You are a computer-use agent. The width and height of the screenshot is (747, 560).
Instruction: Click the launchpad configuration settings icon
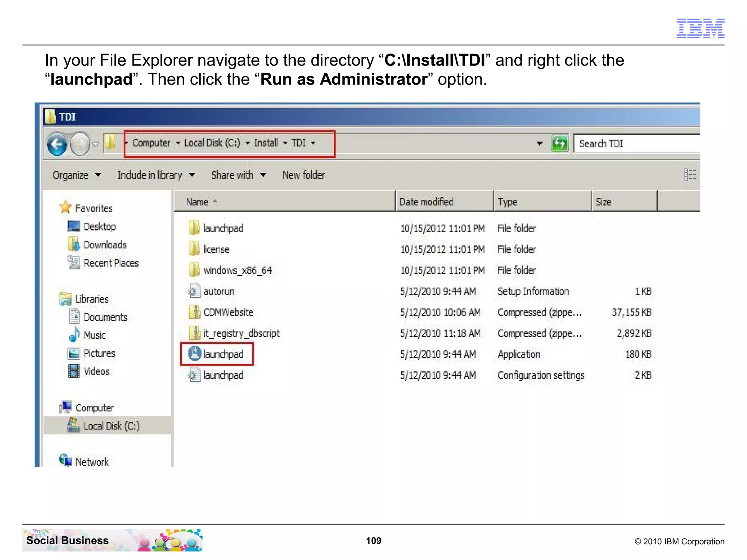194,375
